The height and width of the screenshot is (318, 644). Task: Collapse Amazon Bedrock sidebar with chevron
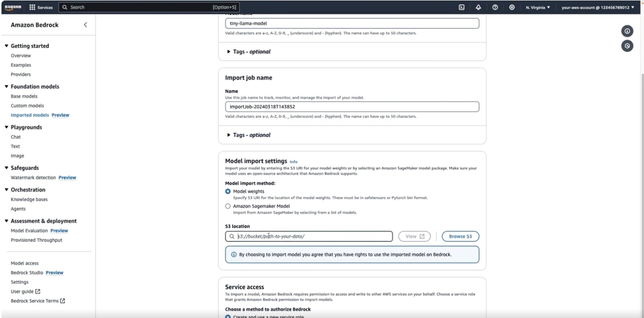pyautogui.click(x=86, y=25)
